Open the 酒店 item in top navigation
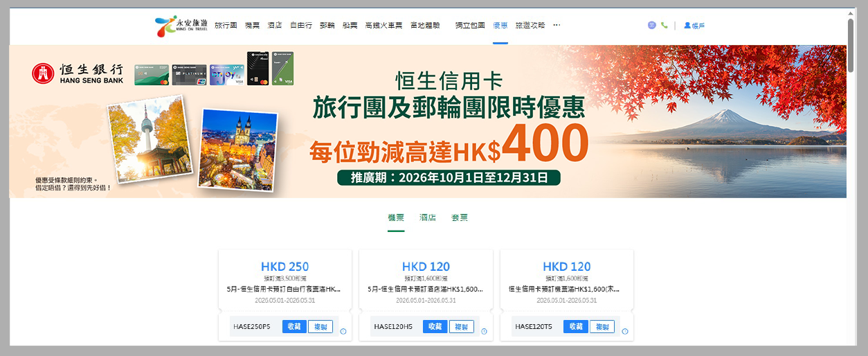This screenshot has height=356, width=868. tap(274, 25)
